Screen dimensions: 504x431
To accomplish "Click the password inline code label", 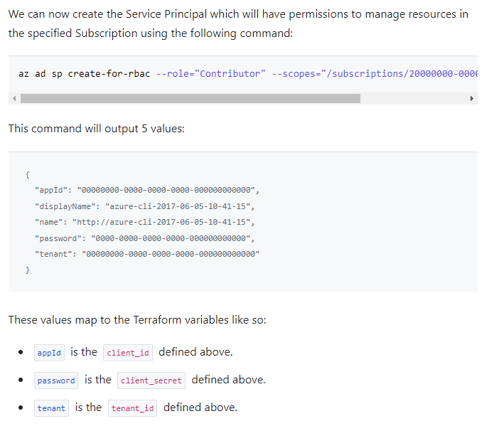I will tap(56, 381).
